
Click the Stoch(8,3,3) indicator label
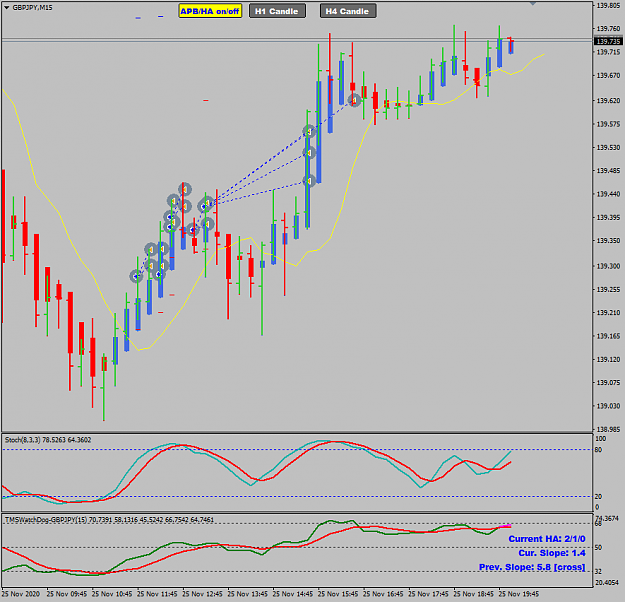point(48,440)
